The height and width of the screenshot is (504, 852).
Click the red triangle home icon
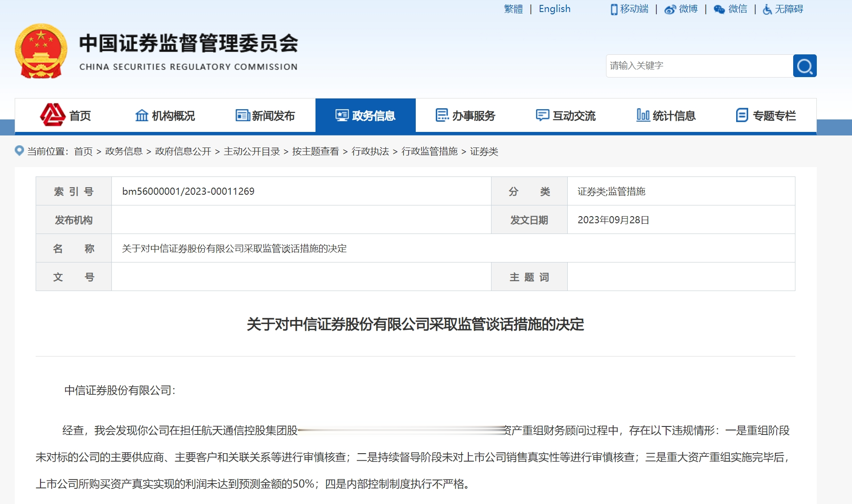(53, 115)
